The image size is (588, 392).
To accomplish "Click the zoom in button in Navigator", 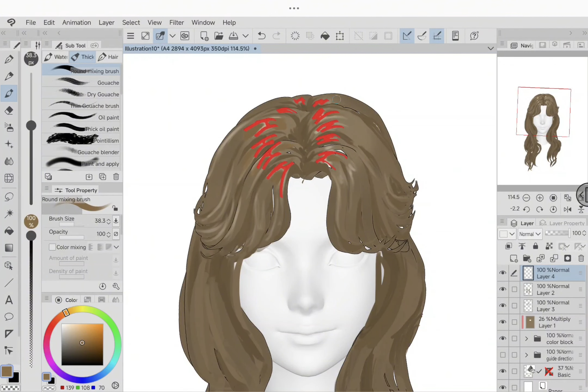I will coord(540,198).
